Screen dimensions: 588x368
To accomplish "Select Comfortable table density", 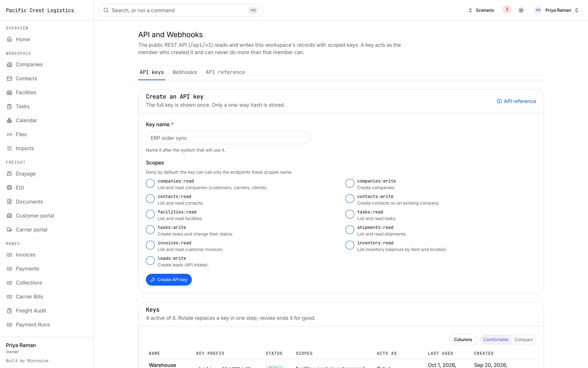I will coord(496,339).
